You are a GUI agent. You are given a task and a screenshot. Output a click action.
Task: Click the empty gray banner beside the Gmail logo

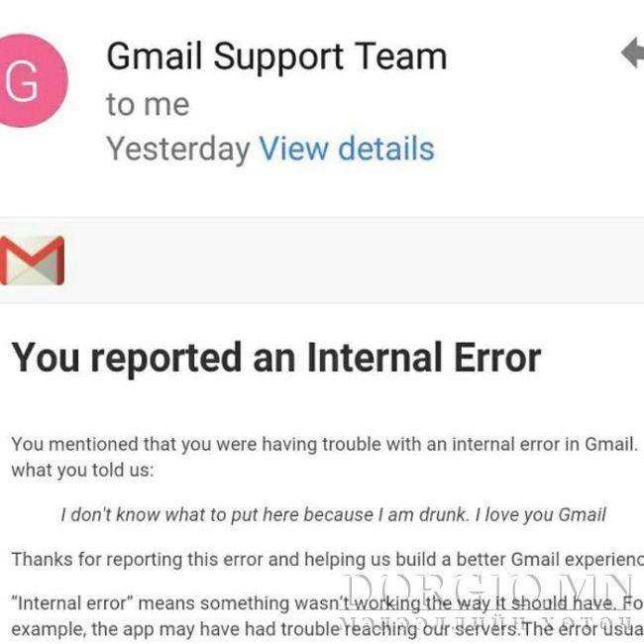pos(354,261)
